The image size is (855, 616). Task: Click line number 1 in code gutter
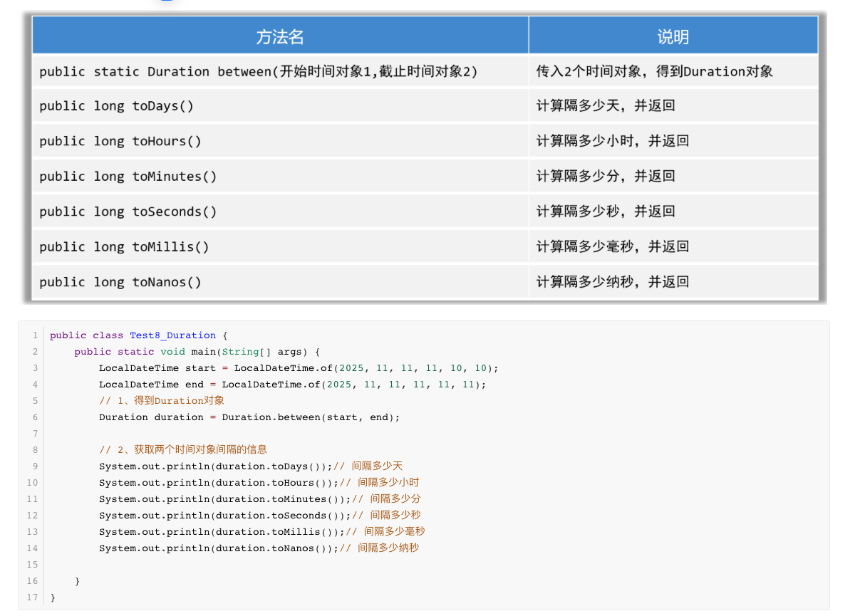[x=34, y=335]
